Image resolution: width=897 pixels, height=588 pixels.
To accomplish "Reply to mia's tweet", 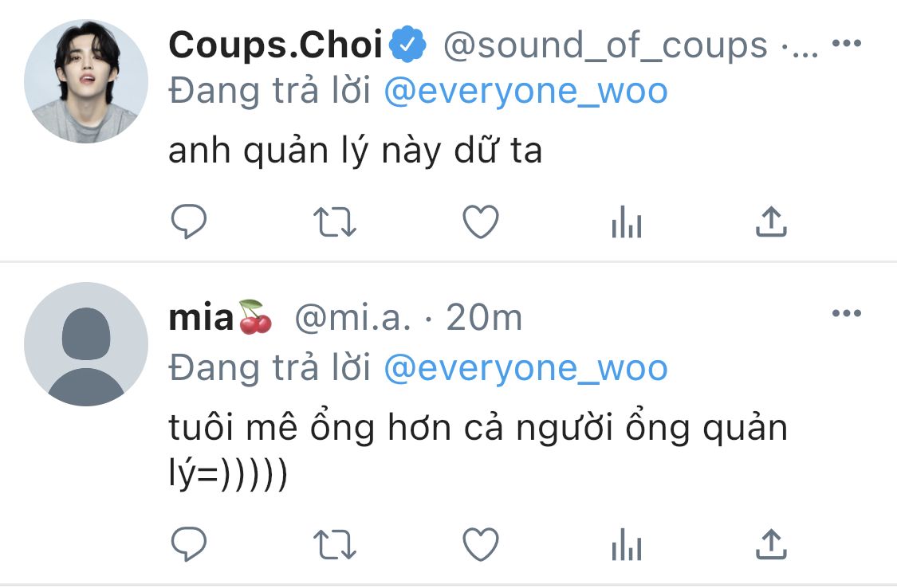I will pos(189,543).
